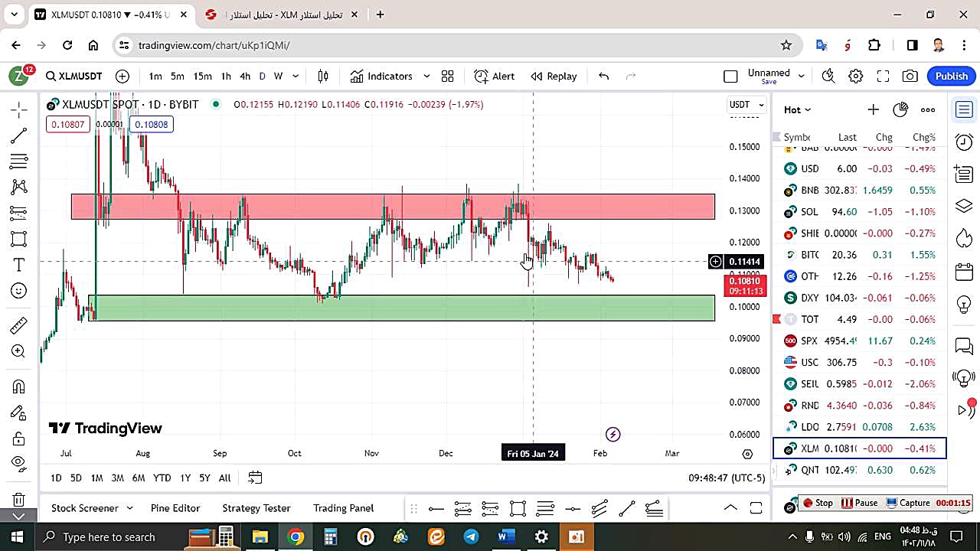Open the forecasting and measurement tools
This screenshot has width=980, height=551.
19,213
